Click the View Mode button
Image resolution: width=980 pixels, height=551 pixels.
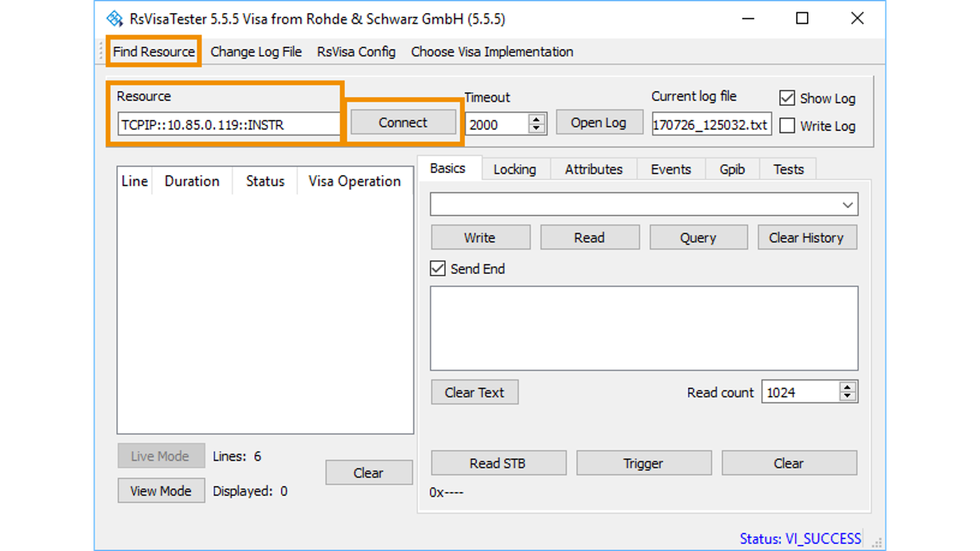[x=161, y=491]
